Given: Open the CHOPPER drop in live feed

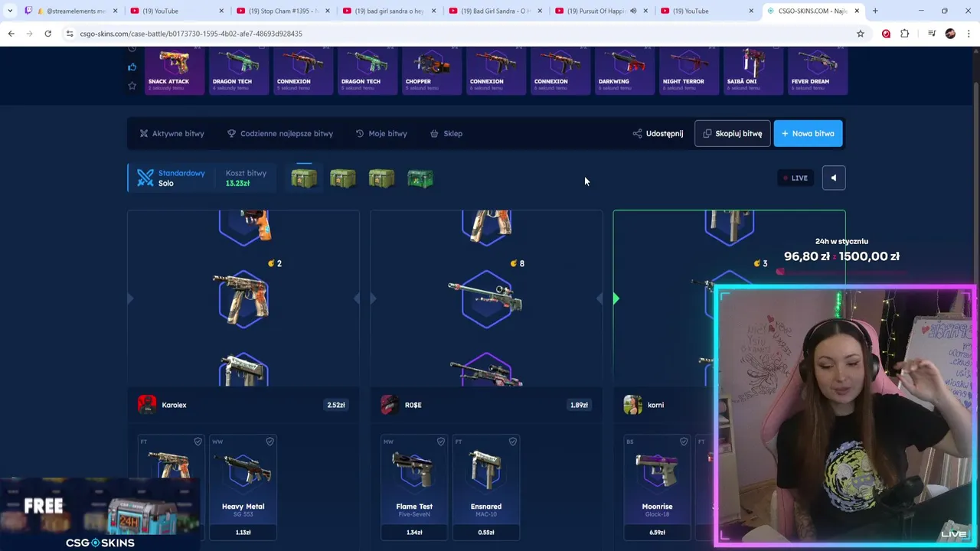Looking at the screenshot, I should pyautogui.click(x=431, y=70).
